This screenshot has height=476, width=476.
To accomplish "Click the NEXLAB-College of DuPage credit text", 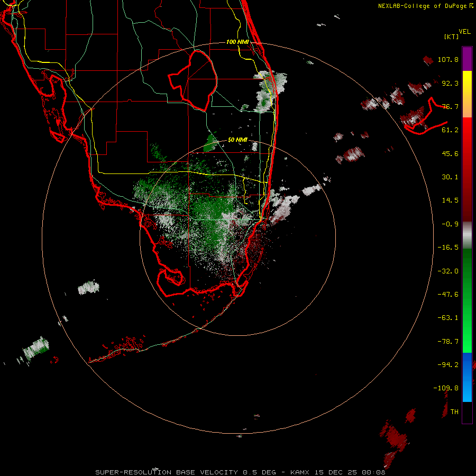I will click(426, 6).
